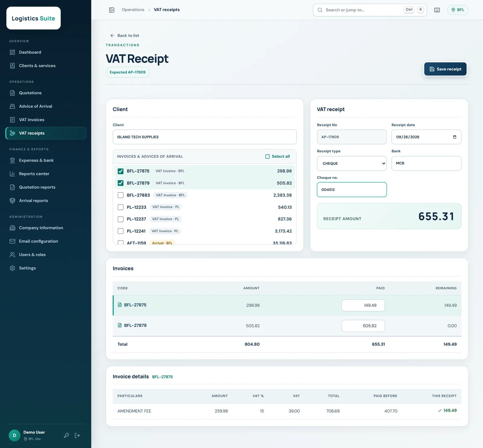Click the Client name input field
This screenshot has width=483, height=448.
pyautogui.click(x=205, y=137)
